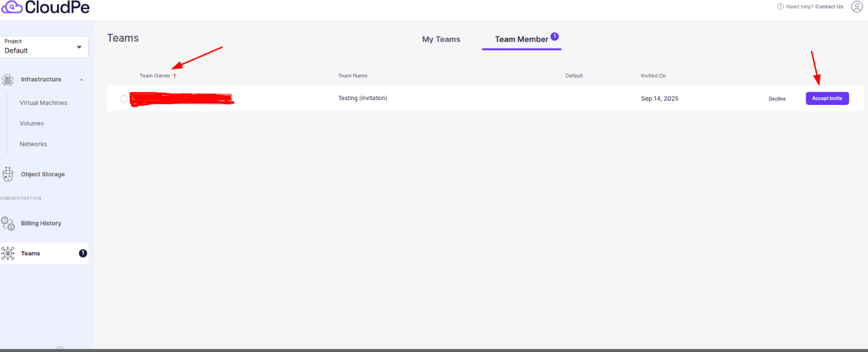Open Object Storage from the sidebar
Viewport: 868px width, 352px height.
tap(8, 174)
